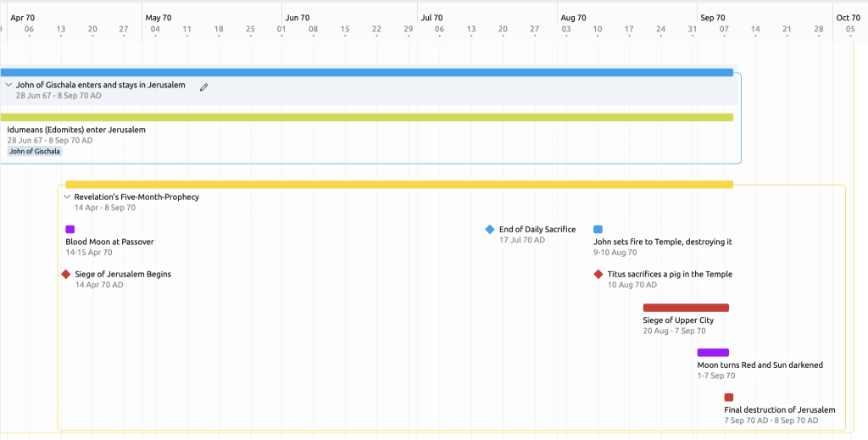Click the blue square for John sets fire to Temple

click(x=598, y=229)
